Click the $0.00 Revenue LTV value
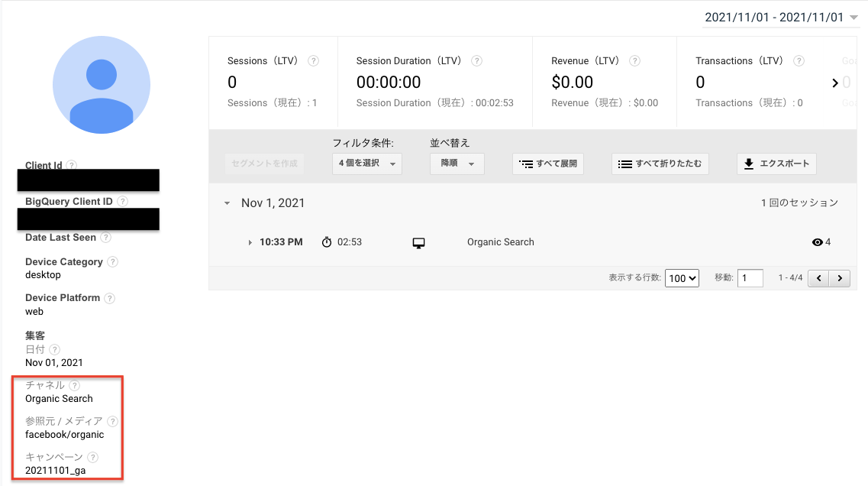This screenshot has height=486, width=868. pyautogui.click(x=573, y=82)
